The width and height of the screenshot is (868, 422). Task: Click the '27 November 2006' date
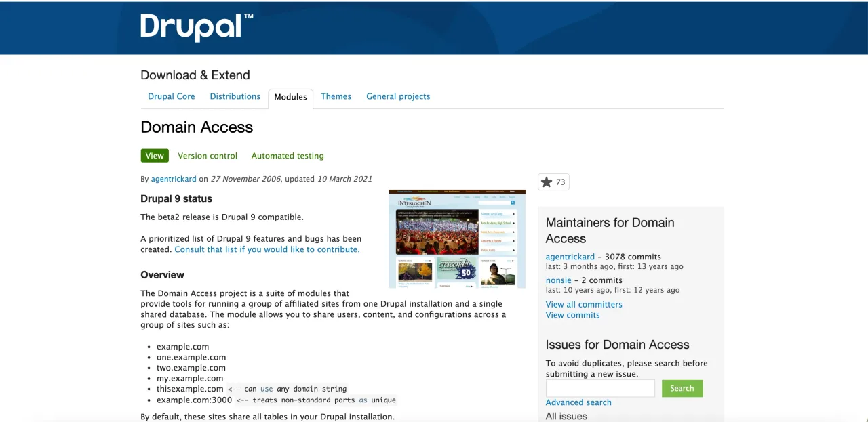(x=245, y=179)
